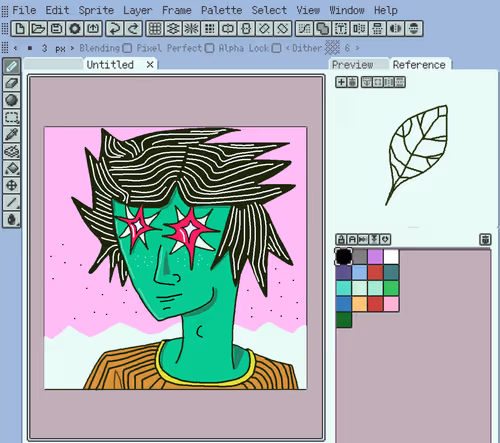Enable the Alpha Lock checkbox
This screenshot has height=443, width=500.
click(x=276, y=48)
